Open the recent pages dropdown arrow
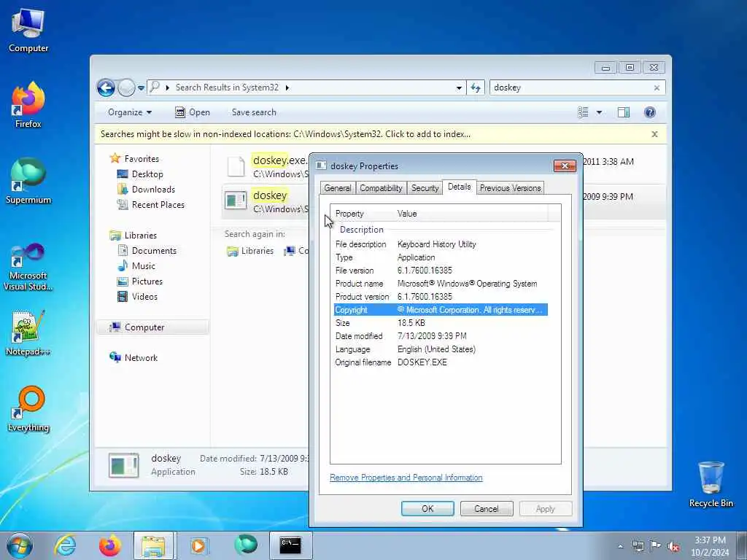 tap(141, 88)
